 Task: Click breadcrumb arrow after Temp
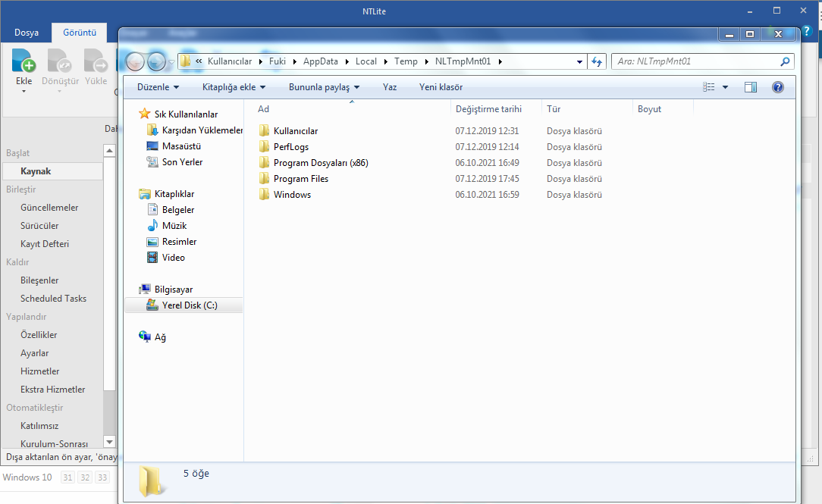pyautogui.click(x=427, y=61)
